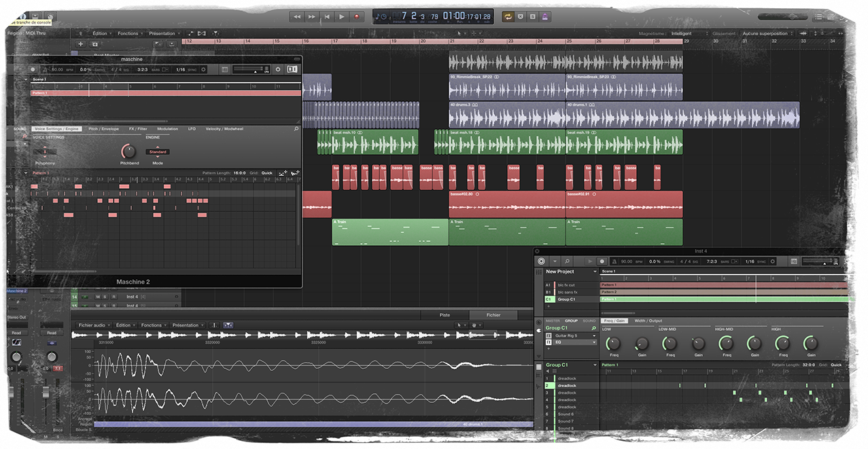Select sound slot 2 dreadlock

tap(571, 385)
